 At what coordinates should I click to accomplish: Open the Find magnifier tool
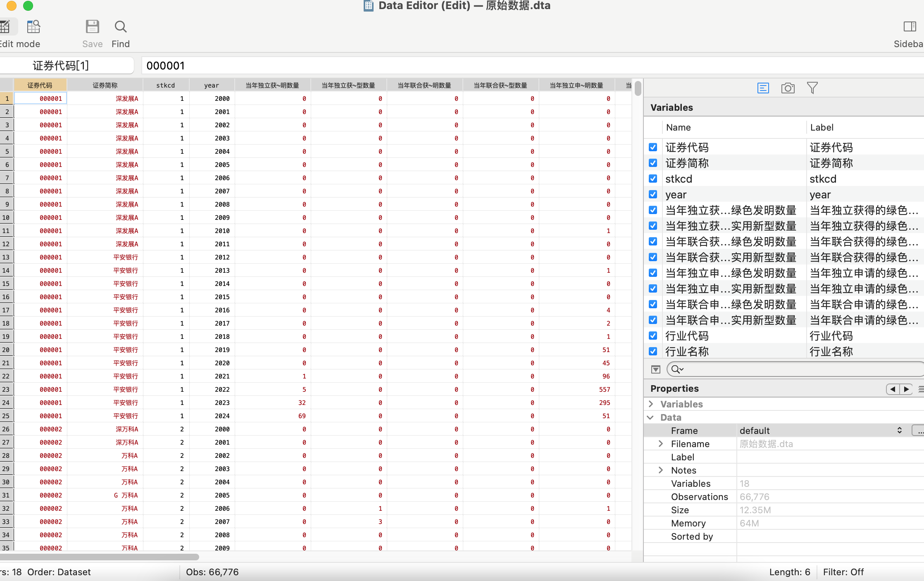[120, 27]
